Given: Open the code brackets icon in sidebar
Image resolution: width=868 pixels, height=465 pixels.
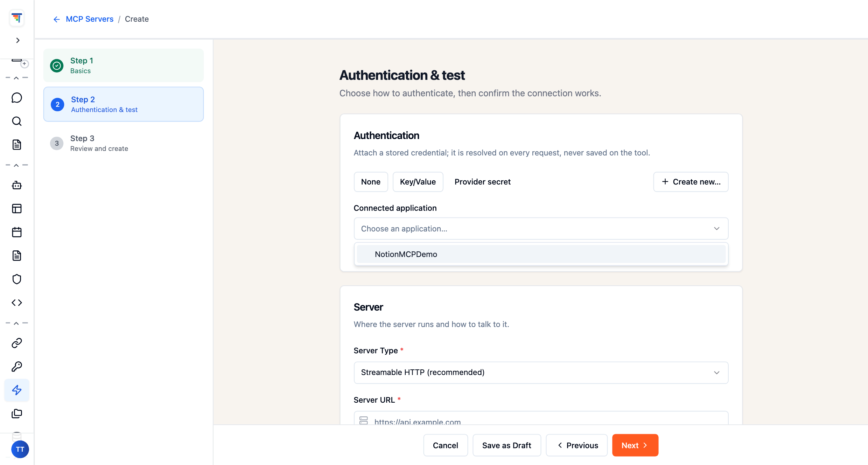Looking at the screenshot, I should tap(17, 303).
